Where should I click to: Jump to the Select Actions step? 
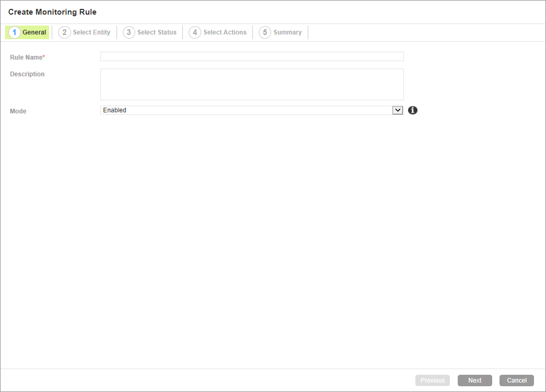click(225, 32)
